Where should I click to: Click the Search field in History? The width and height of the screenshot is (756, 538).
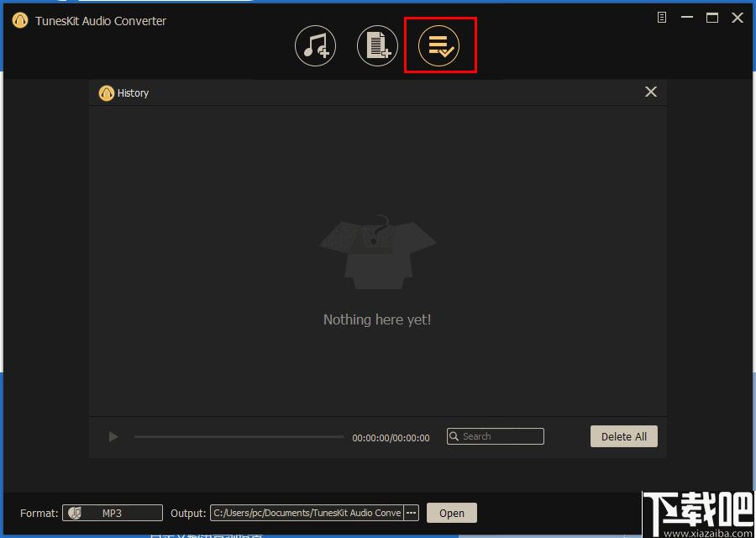[x=495, y=436]
